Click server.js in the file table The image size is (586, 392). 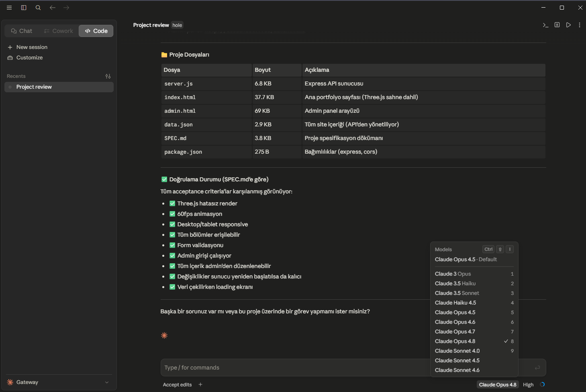pos(178,84)
